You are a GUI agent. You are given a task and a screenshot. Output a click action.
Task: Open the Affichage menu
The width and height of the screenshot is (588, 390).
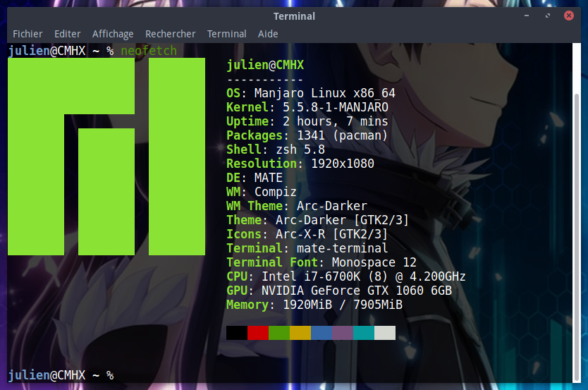click(x=113, y=34)
